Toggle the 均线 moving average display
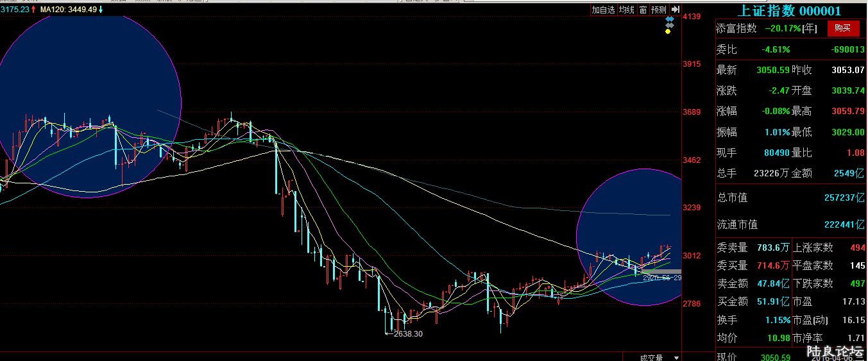Viewport: 868px width, 361px height. pyautogui.click(x=626, y=10)
